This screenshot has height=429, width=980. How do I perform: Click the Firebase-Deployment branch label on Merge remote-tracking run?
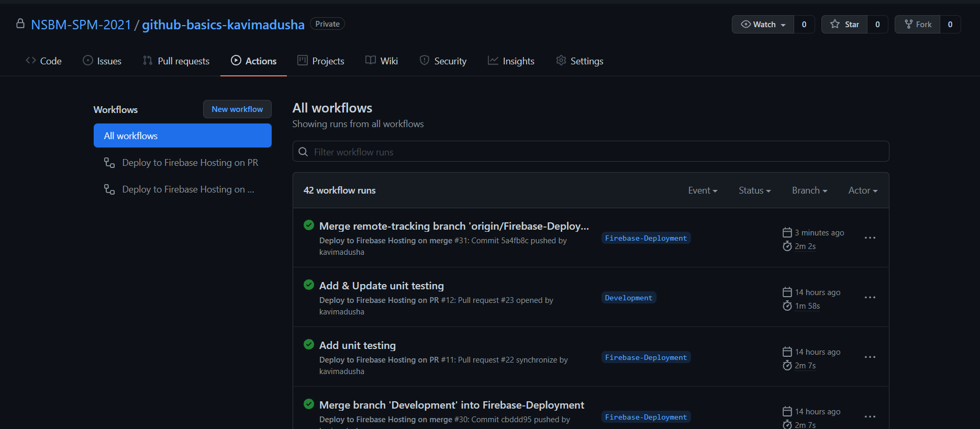tap(646, 238)
